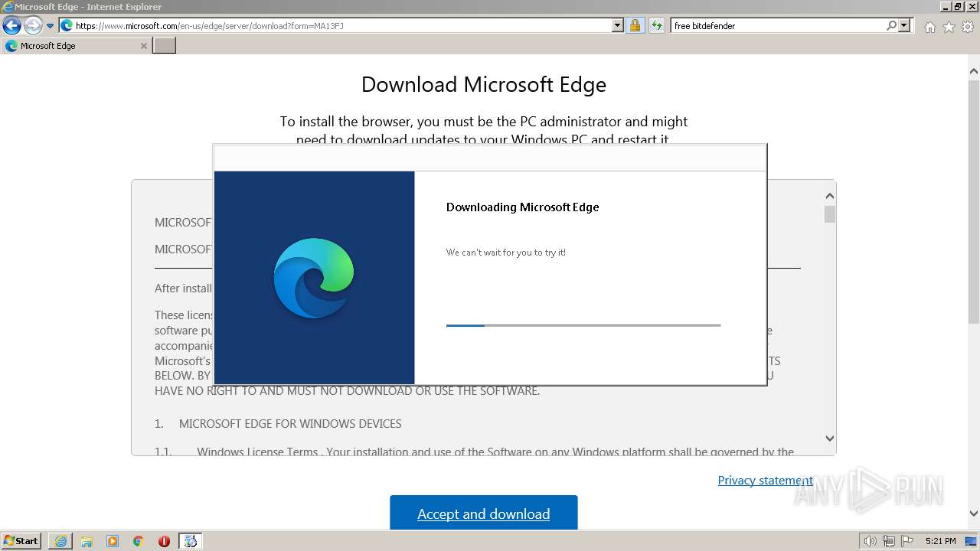Click the network tray icon
Screen dimensions: 980x551
coord(889,541)
